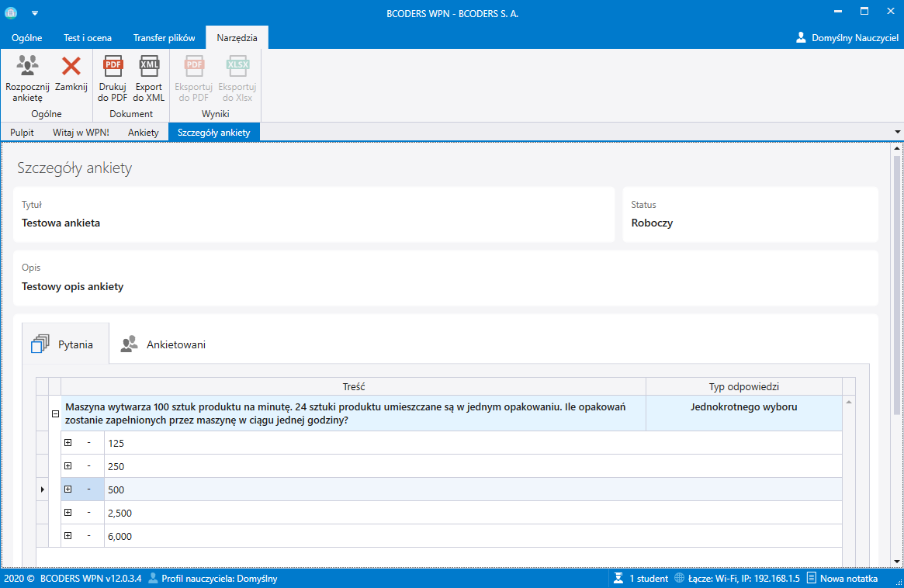904x588 pixels.
Task: Click the main scrollbar down arrow
Action: click(896, 562)
